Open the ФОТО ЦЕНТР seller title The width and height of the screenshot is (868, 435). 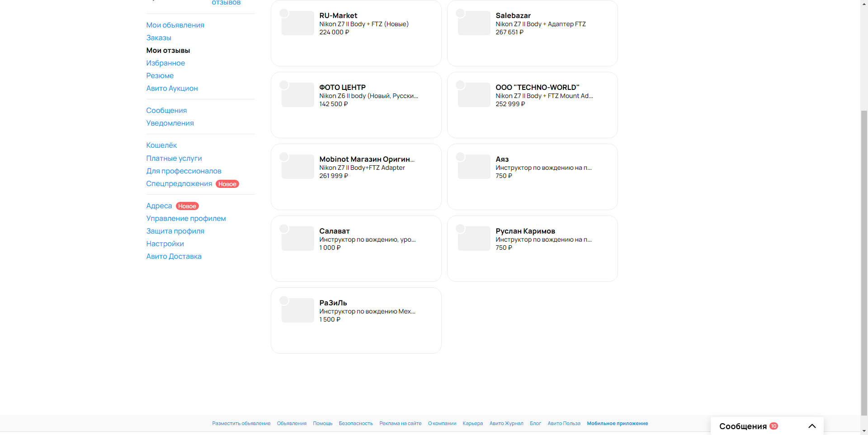[x=342, y=87]
